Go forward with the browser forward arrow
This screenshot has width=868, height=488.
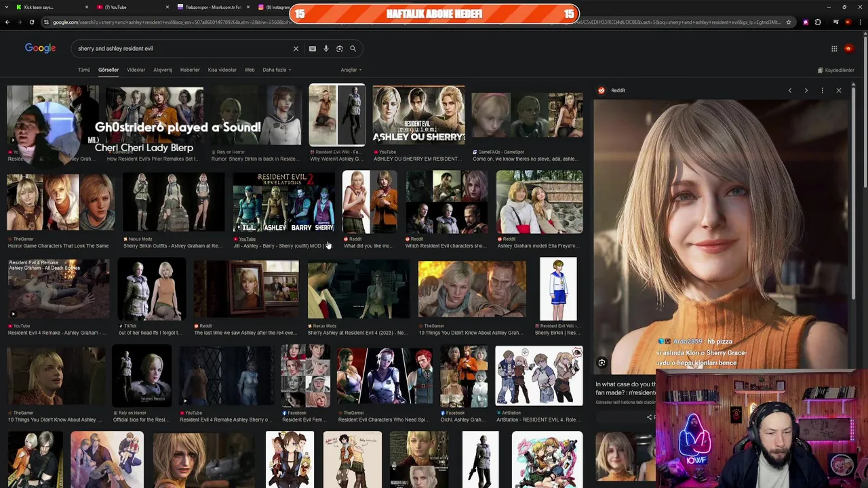tap(19, 22)
